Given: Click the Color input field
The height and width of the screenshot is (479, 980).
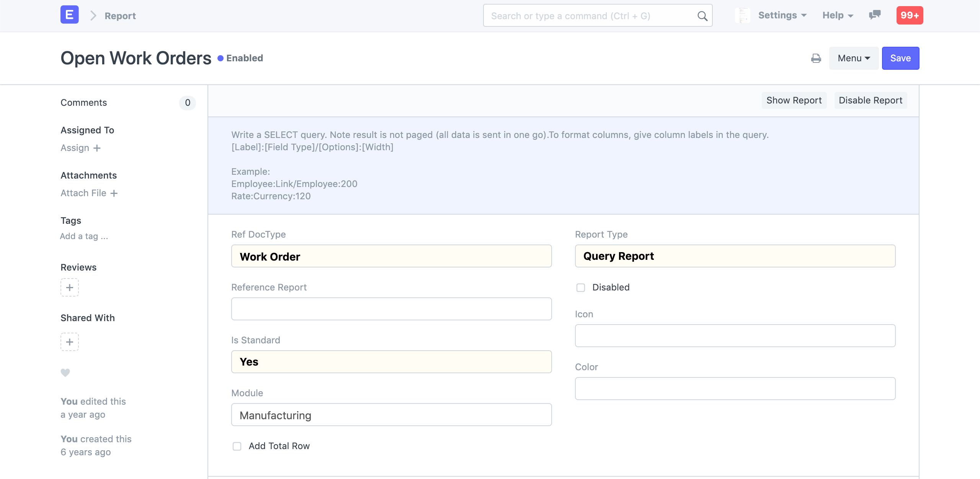Looking at the screenshot, I should pos(734,388).
